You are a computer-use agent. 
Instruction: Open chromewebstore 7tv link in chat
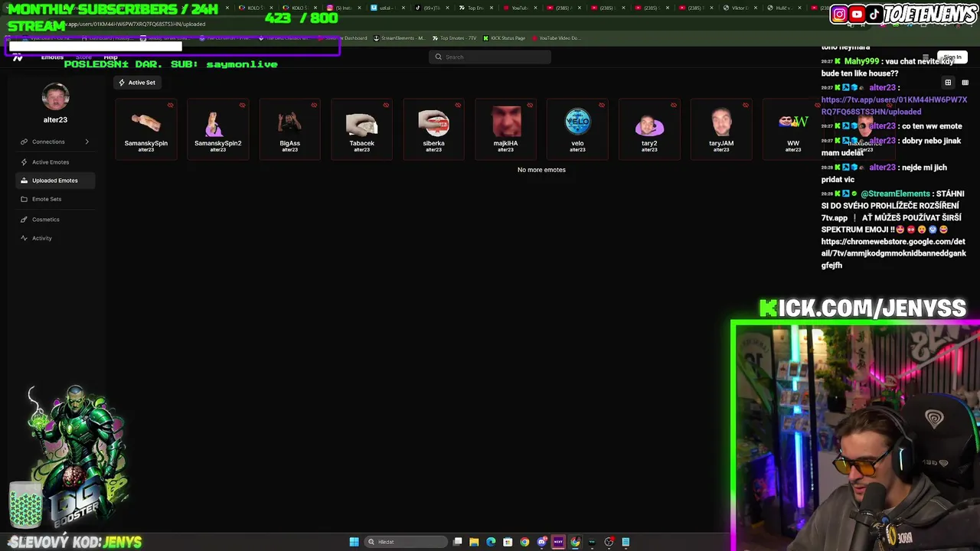tap(894, 253)
